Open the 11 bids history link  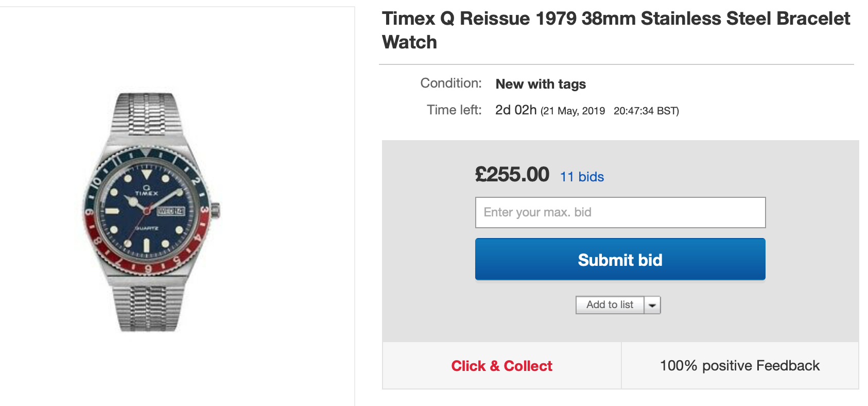pos(582,177)
